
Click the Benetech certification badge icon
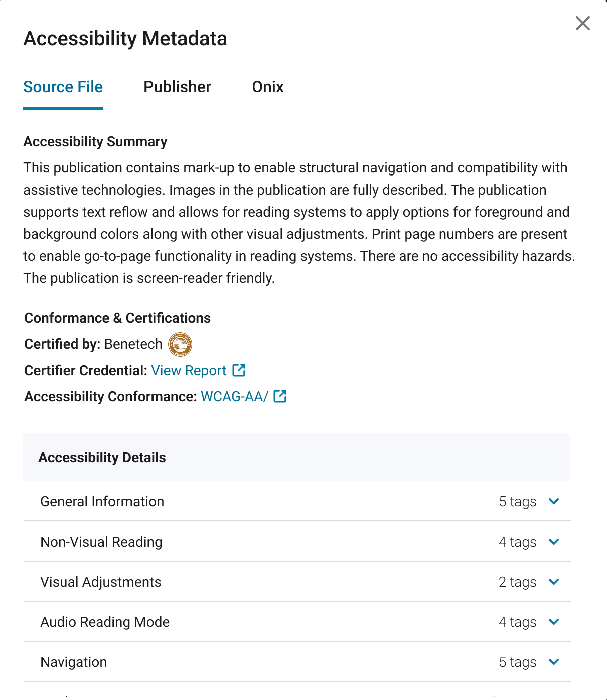181,344
